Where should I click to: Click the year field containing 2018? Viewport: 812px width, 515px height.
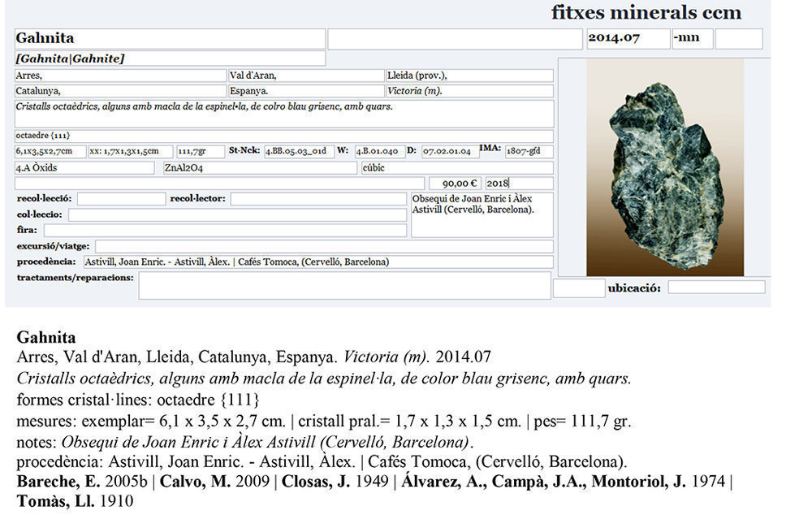520,184
